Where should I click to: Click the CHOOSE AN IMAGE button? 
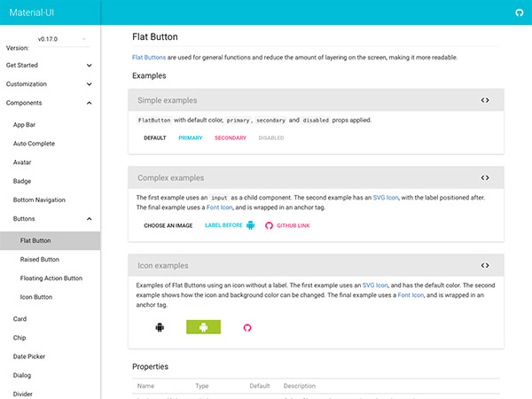coord(168,225)
